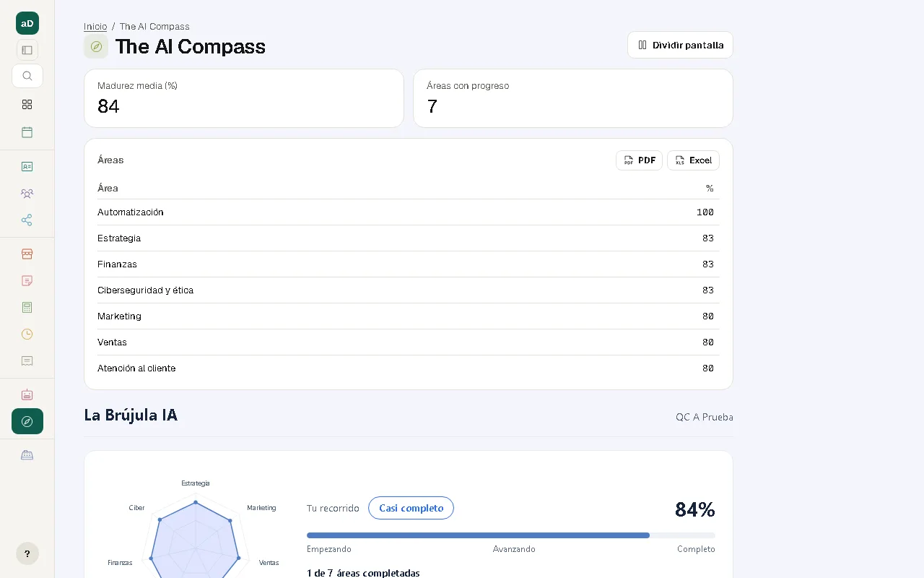Open the clock icon in sidebar
The width and height of the screenshot is (924, 578).
point(27,334)
